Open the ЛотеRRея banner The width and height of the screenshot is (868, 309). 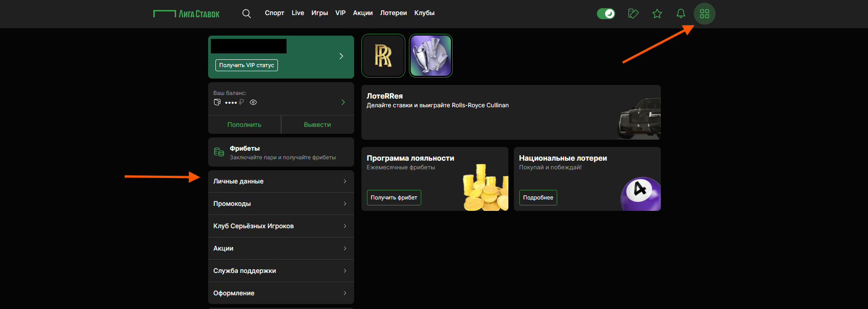click(511, 112)
